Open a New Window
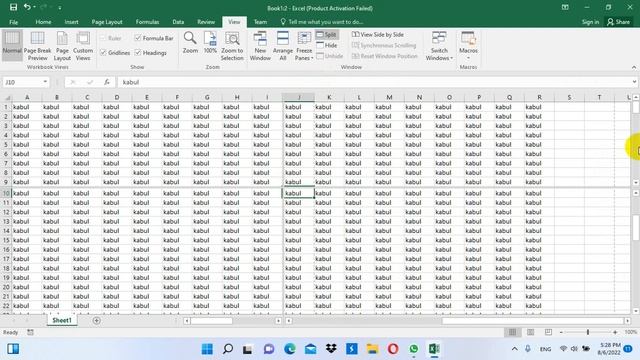This screenshot has height=360, width=640. tap(260, 46)
